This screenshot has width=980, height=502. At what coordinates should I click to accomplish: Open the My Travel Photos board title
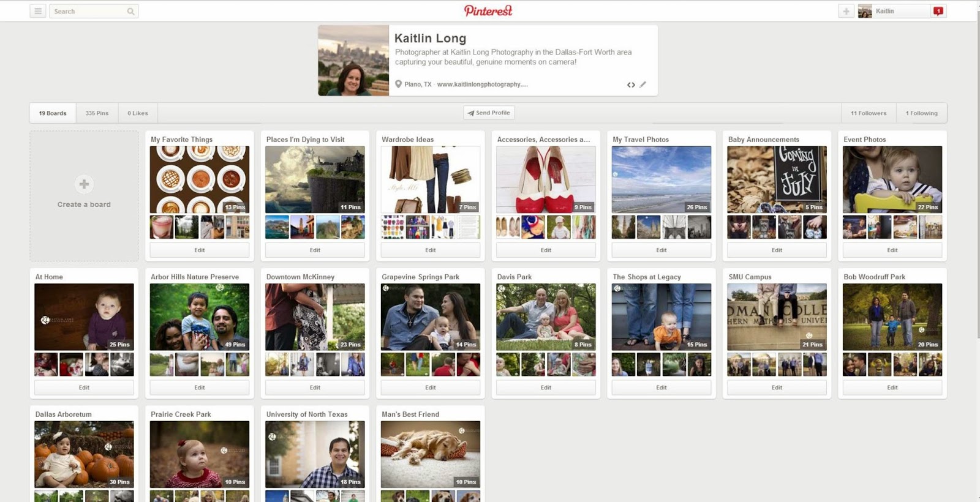[641, 140]
